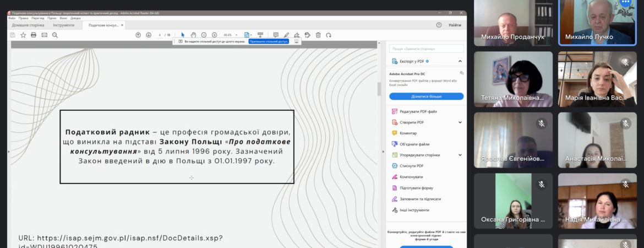Click Припините спільний доступ stop-sharing button
The width and height of the screenshot is (644, 248).
(269, 41)
